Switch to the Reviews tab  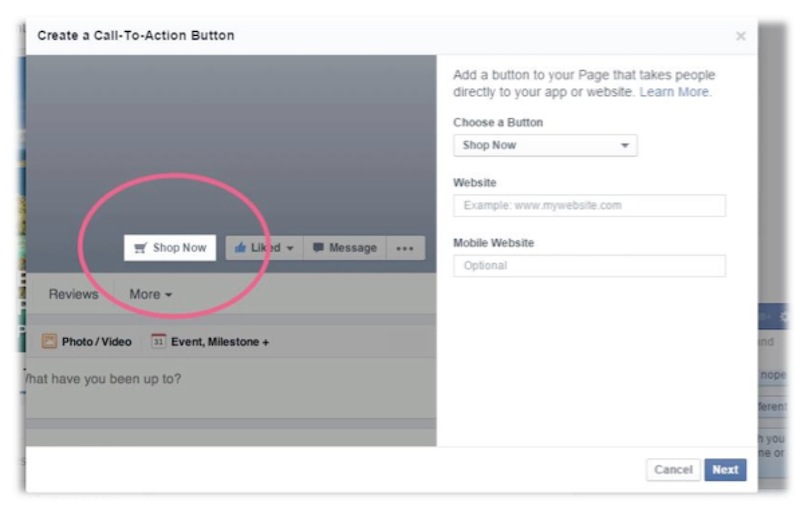click(73, 294)
